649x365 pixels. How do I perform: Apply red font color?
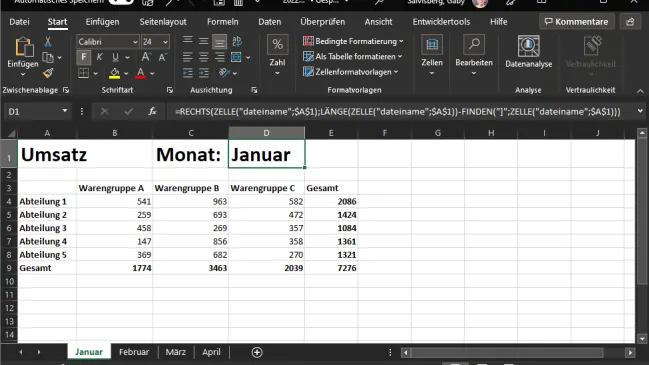[x=141, y=73]
